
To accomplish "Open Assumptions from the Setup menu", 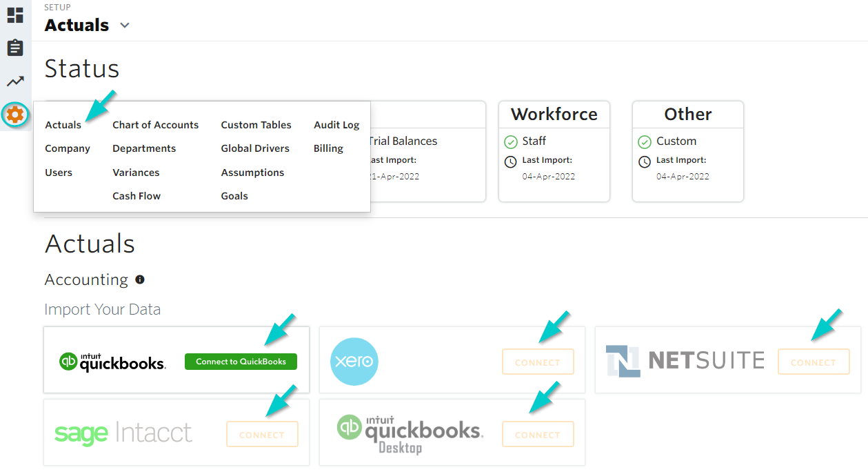I will coord(252,173).
